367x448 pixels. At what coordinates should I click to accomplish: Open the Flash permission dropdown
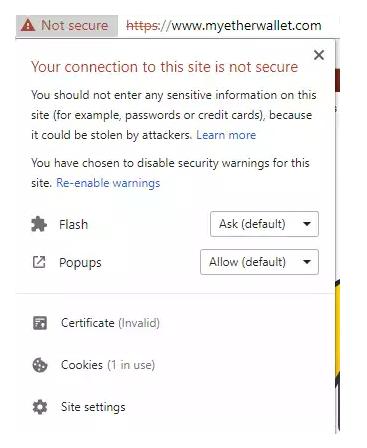point(264,224)
